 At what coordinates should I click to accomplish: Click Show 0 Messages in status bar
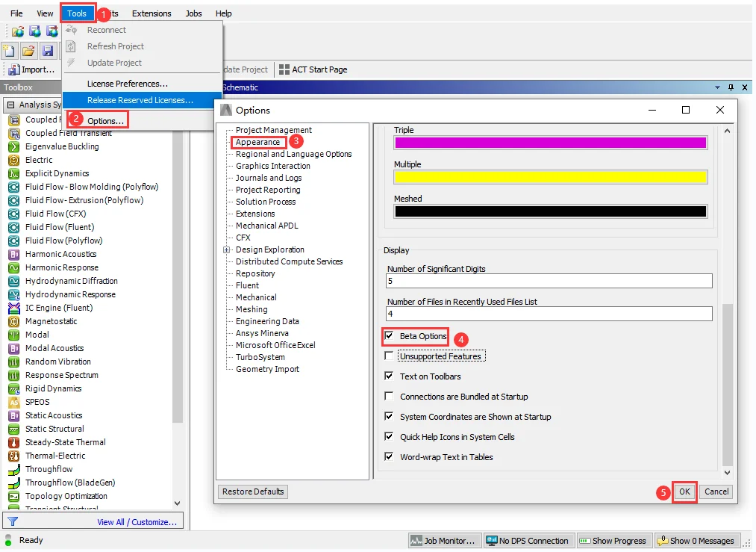click(696, 541)
